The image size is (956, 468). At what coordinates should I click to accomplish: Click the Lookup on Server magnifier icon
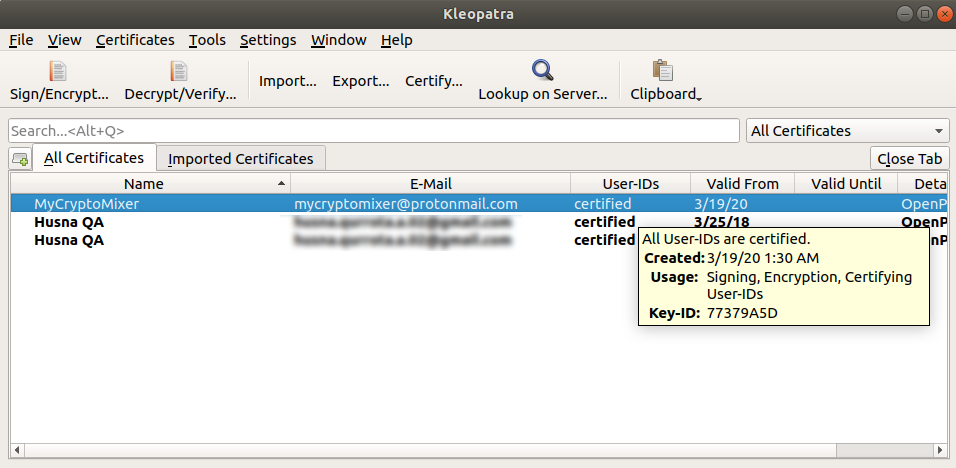(542, 71)
